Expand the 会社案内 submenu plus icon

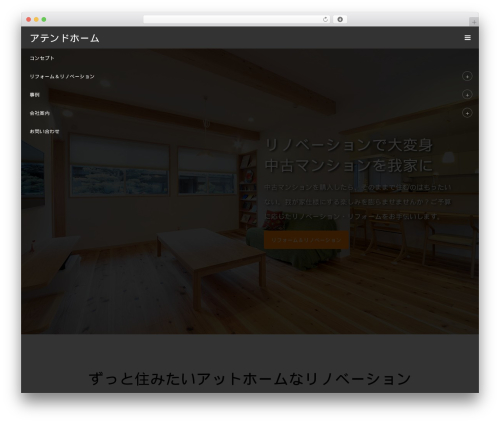tap(467, 113)
